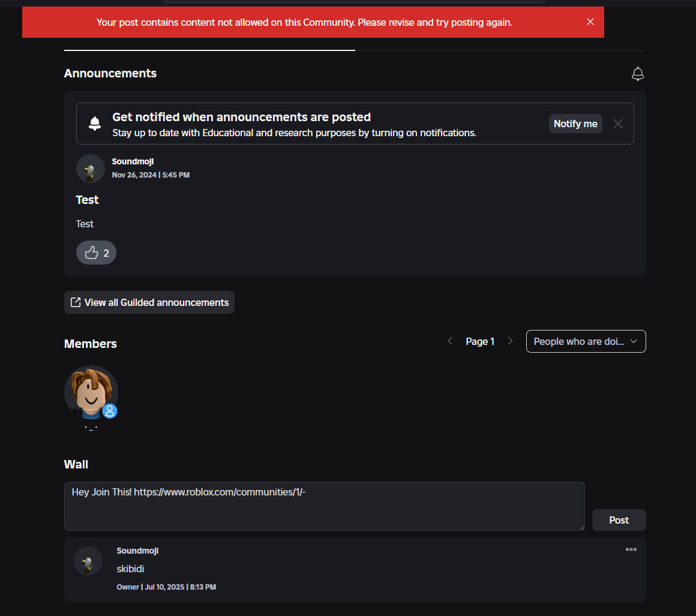Click Soundmoji's avatar on the skibidi wall post
The width and height of the screenshot is (696, 616).
(x=88, y=561)
